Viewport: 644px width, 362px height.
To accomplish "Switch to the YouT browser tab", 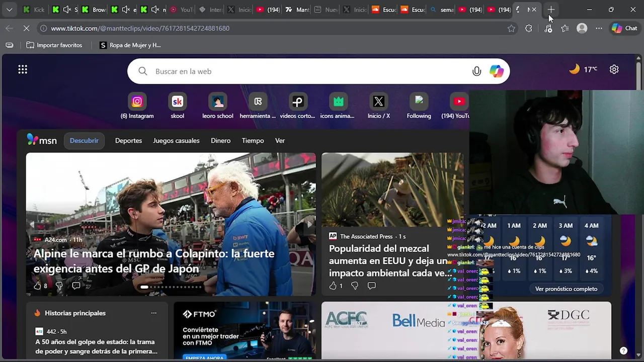I will [182, 10].
